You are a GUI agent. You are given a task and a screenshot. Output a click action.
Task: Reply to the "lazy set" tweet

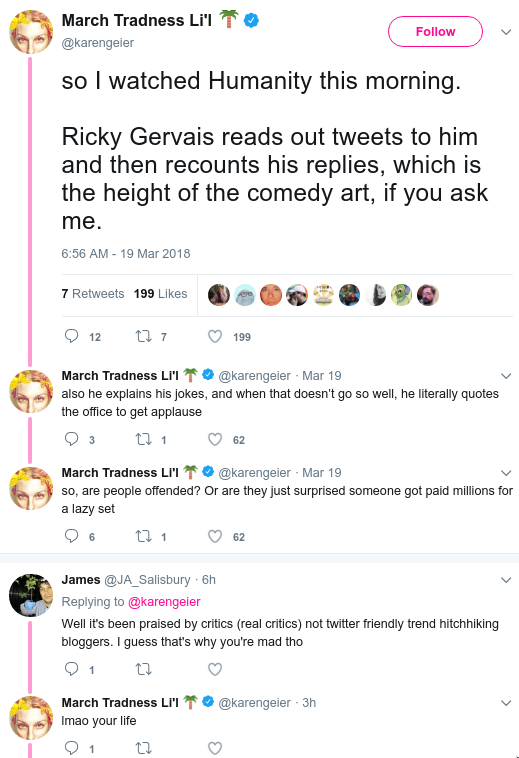(x=72, y=536)
